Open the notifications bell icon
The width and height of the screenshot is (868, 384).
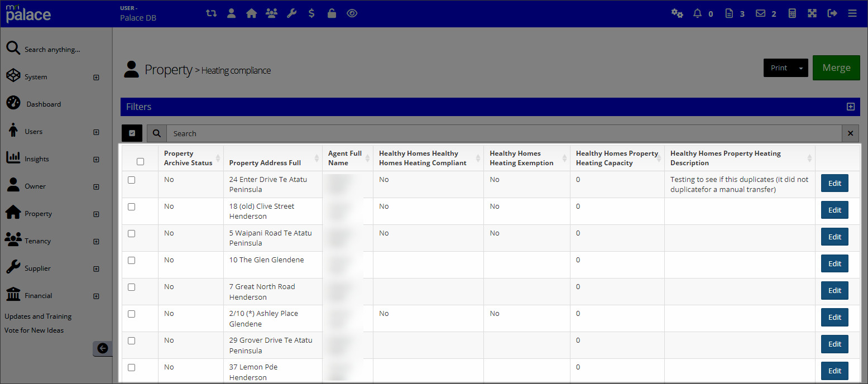(697, 13)
